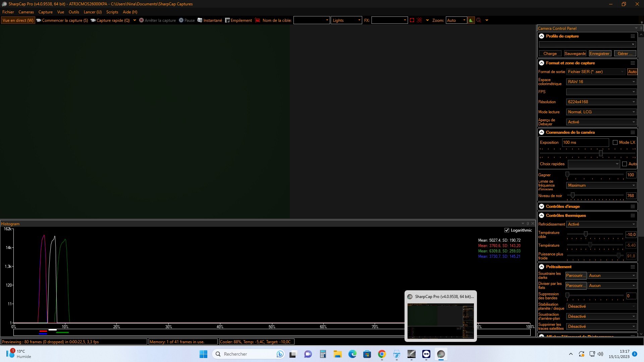This screenshot has height=362, width=644.
Task: Click the Pause capture icon
Action: tap(181, 20)
